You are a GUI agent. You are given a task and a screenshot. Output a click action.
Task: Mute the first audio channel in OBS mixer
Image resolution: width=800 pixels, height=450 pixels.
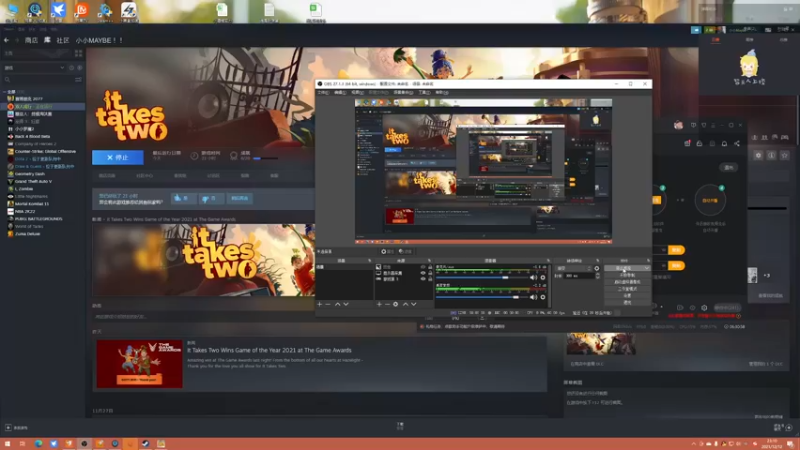click(x=533, y=278)
